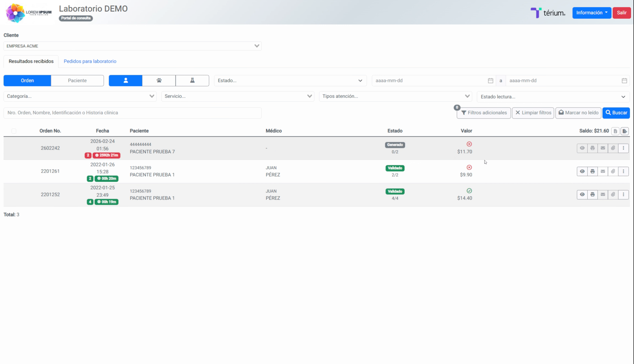The width and height of the screenshot is (634, 364).
Task: Select the Orden view toggle
Action: 27,81
